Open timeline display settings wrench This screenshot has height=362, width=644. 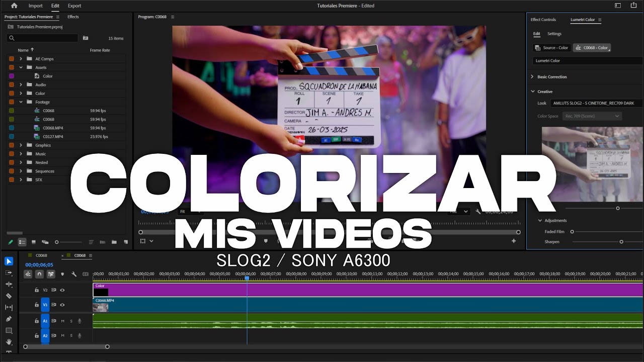click(74, 274)
